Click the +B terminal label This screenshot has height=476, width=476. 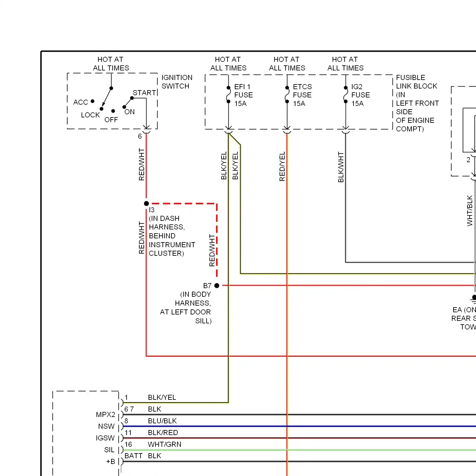tap(111, 461)
